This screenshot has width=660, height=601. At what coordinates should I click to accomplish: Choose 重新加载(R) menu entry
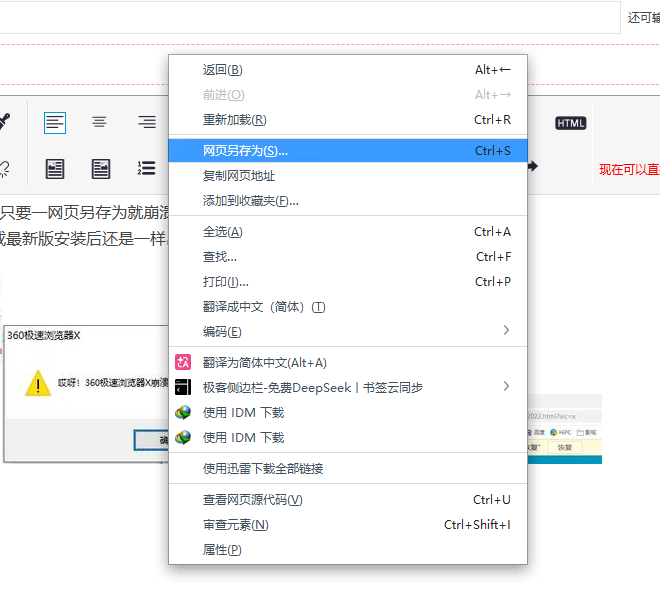point(348,120)
